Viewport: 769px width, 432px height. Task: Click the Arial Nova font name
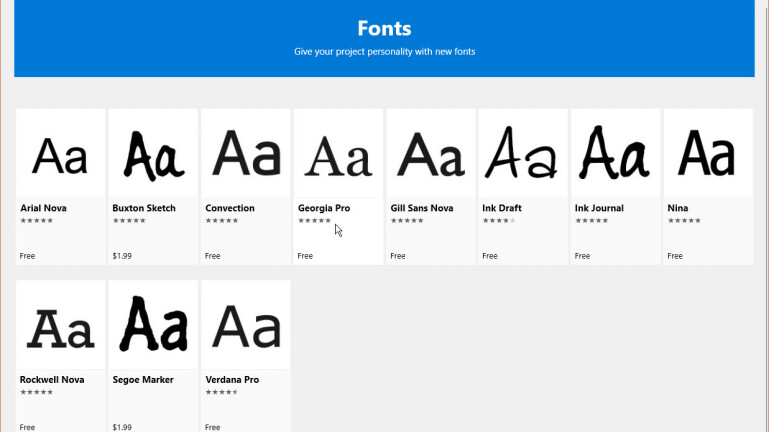(43, 208)
